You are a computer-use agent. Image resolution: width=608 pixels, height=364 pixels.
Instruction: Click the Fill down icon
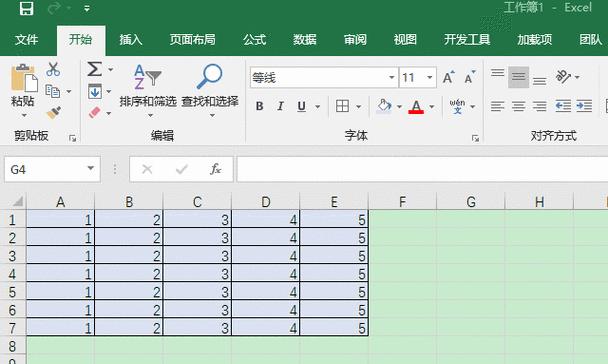pyautogui.click(x=95, y=91)
